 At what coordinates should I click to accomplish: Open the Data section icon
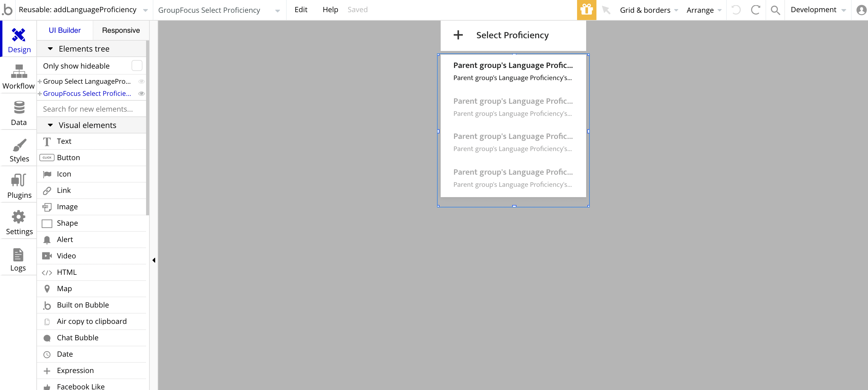tap(19, 108)
